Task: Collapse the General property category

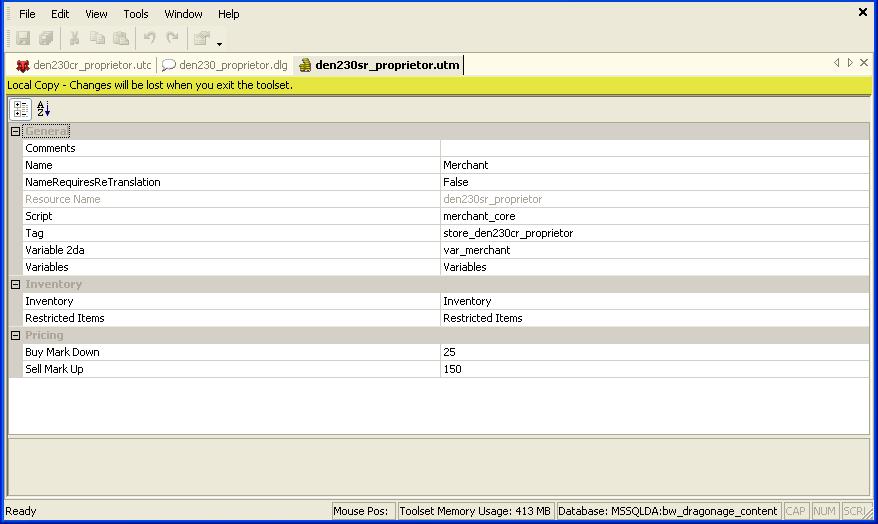Action: point(15,132)
